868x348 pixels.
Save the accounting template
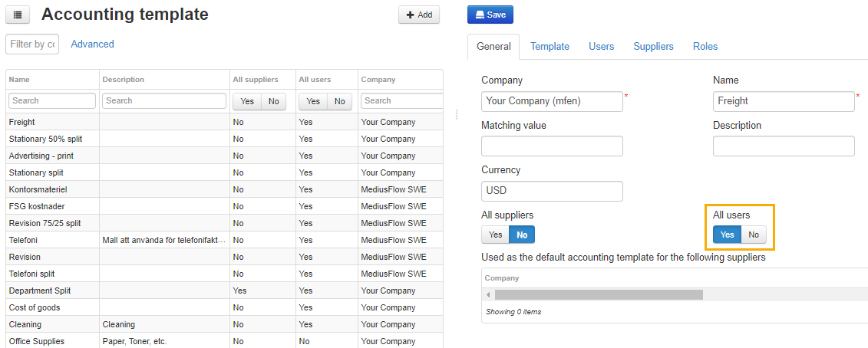(x=490, y=15)
